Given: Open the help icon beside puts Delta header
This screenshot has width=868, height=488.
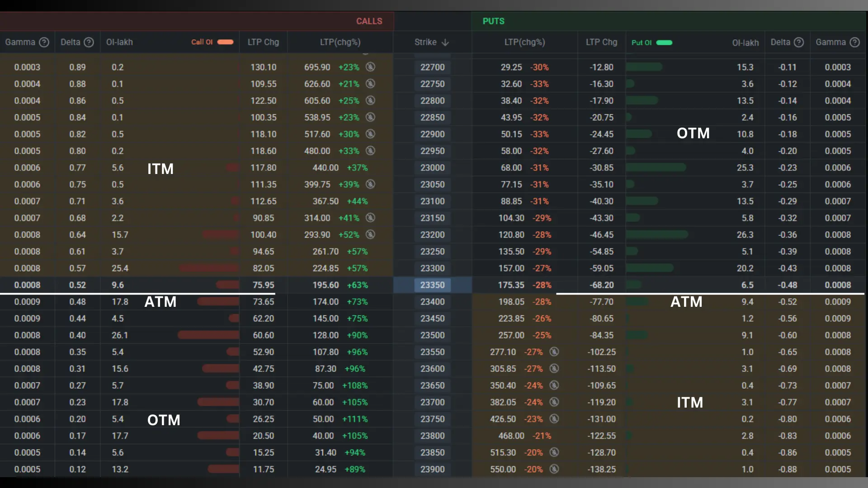Looking at the screenshot, I should pos(799,42).
